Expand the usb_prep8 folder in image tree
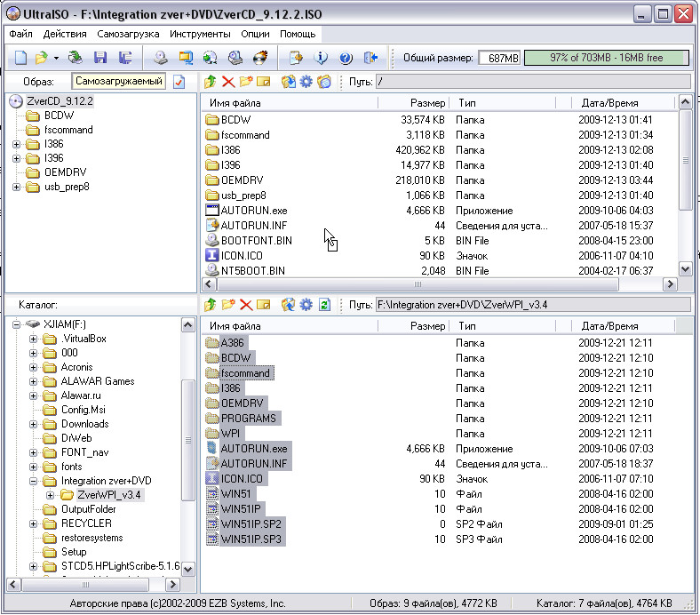 tap(17, 188)
